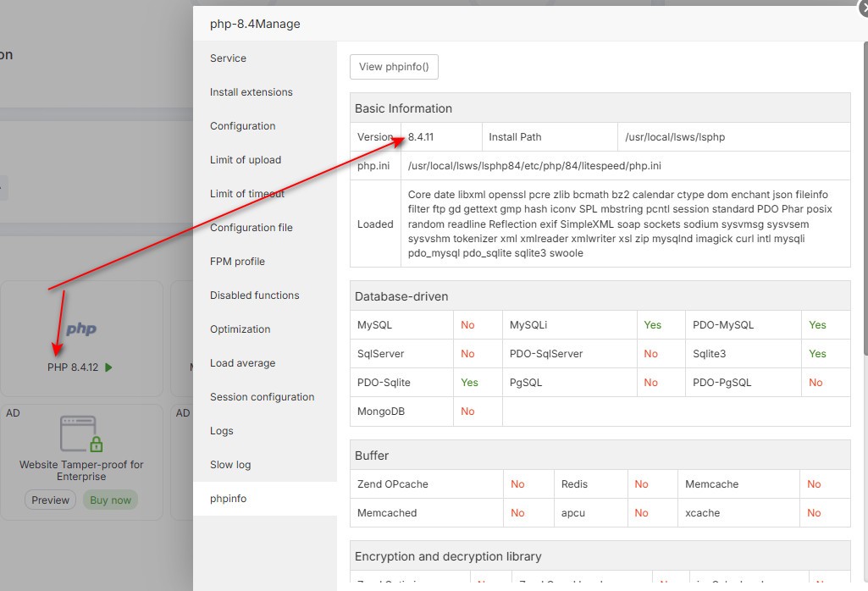Image resolution: width=868 pixels, height=591 pixels.
Task: Open FPM profile settings
Action: click(237, 261)
